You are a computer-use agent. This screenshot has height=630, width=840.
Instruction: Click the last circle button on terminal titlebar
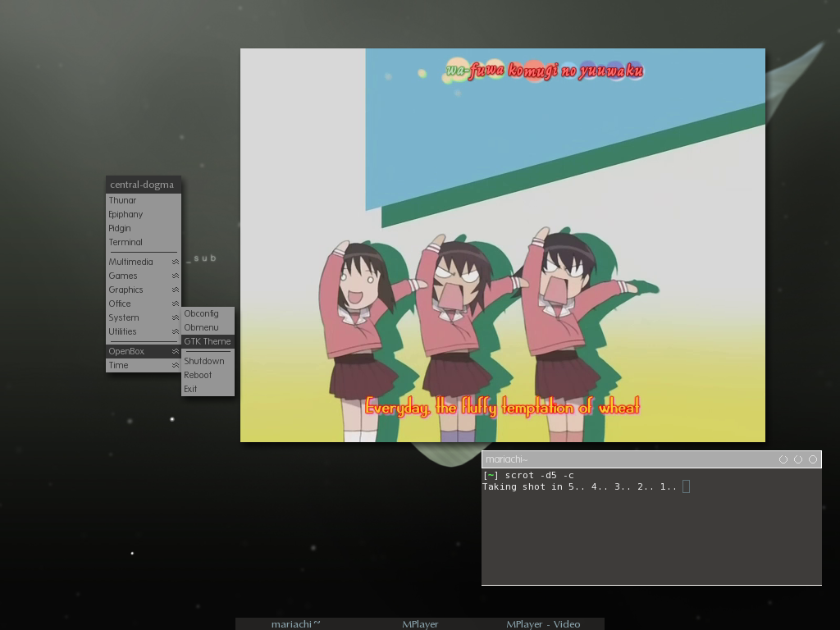click(813, 459)
